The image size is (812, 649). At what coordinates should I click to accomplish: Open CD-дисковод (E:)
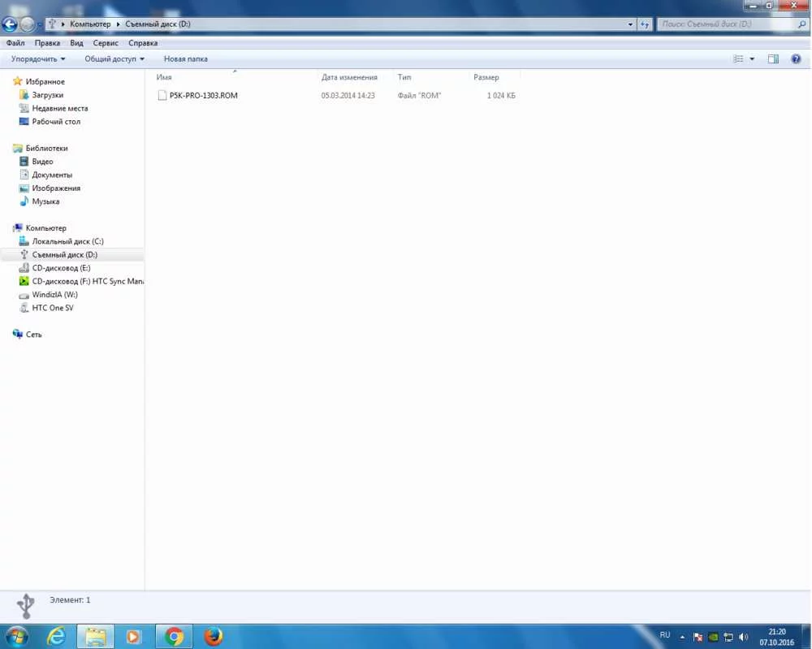(x=61, y=268)
